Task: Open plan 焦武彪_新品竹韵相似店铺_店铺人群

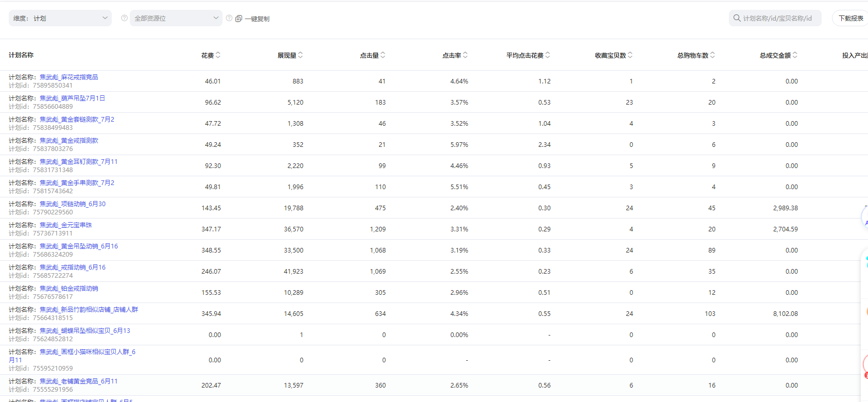Action: (x=89, y=310)
